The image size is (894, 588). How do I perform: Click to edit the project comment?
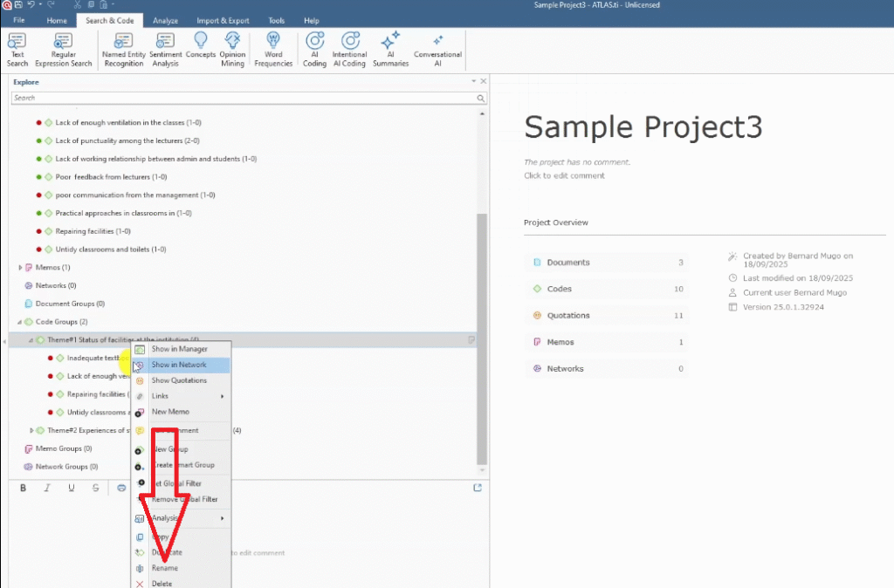click(564, 175)
